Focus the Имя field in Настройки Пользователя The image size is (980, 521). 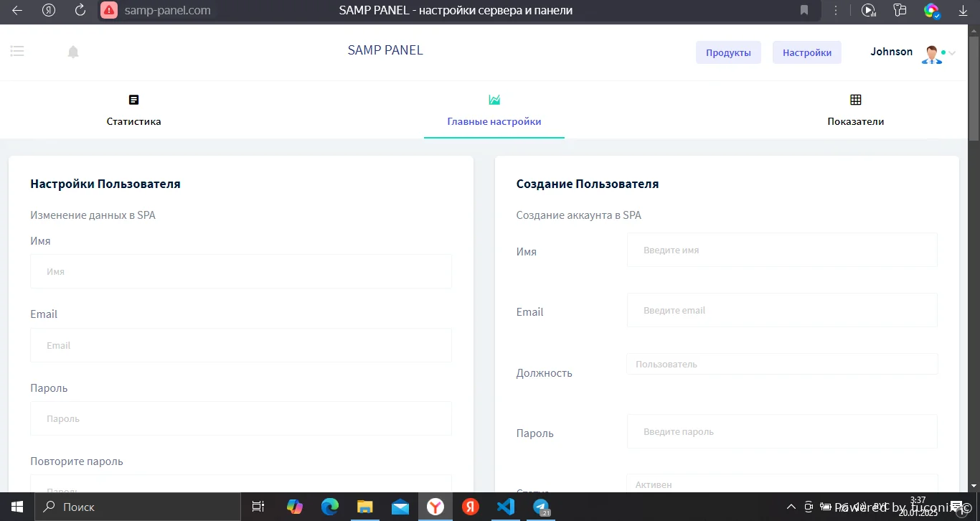[241, 271]
